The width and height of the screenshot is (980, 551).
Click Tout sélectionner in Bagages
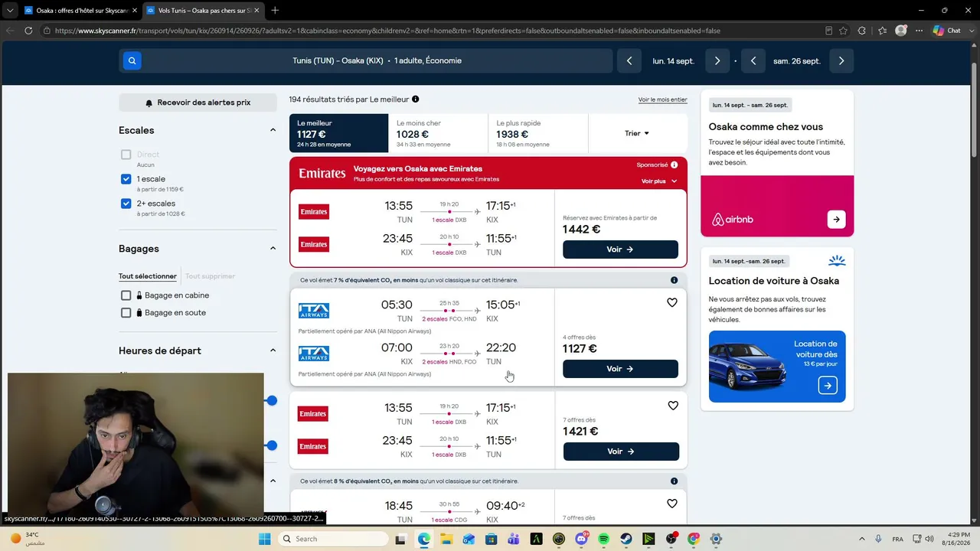click(148, 276)
